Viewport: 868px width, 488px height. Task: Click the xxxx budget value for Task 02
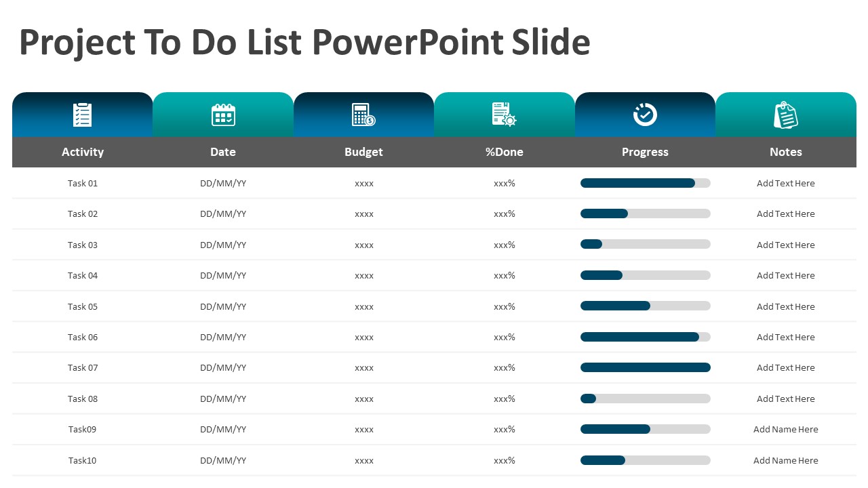(364, 214)
